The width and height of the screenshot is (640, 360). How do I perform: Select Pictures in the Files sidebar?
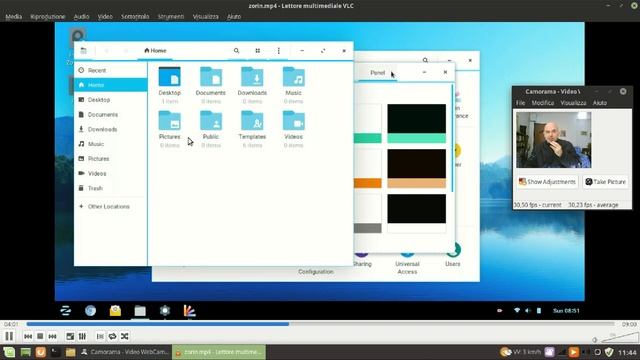111,158
